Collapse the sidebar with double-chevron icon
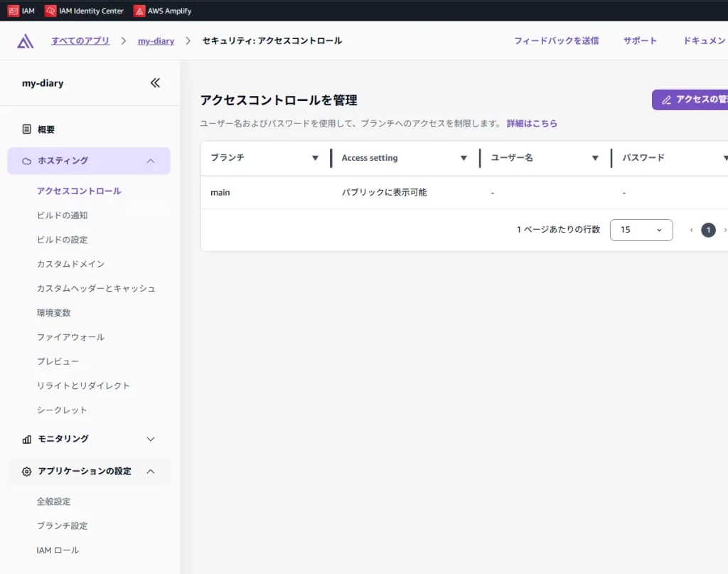Image resolution: width=728 pixels, height=574 pixels. tap(155, 83)
